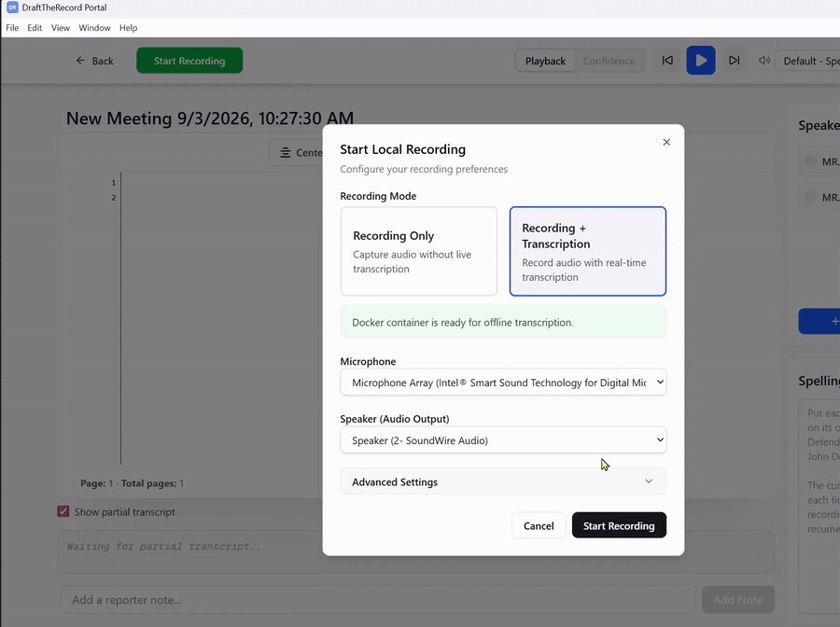The image size is (840, 627).
Task: Open the Default speaker output dropdown
Action: click(808, 61)
